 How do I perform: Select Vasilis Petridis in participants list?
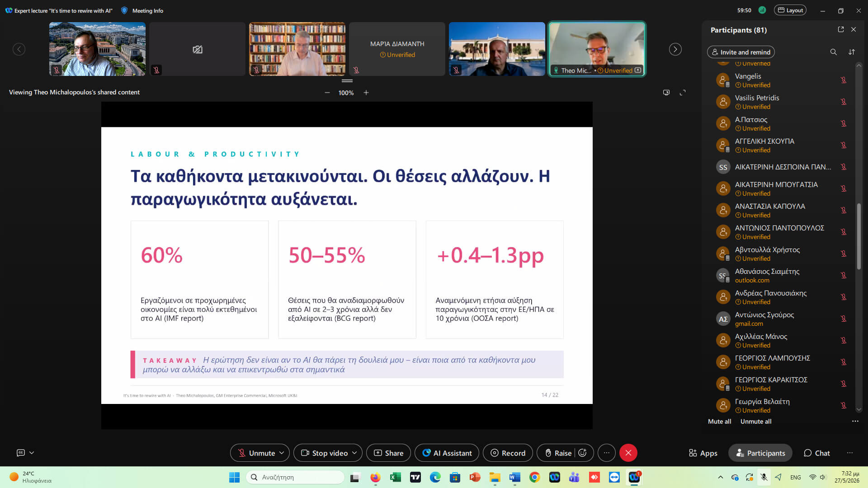781,102
